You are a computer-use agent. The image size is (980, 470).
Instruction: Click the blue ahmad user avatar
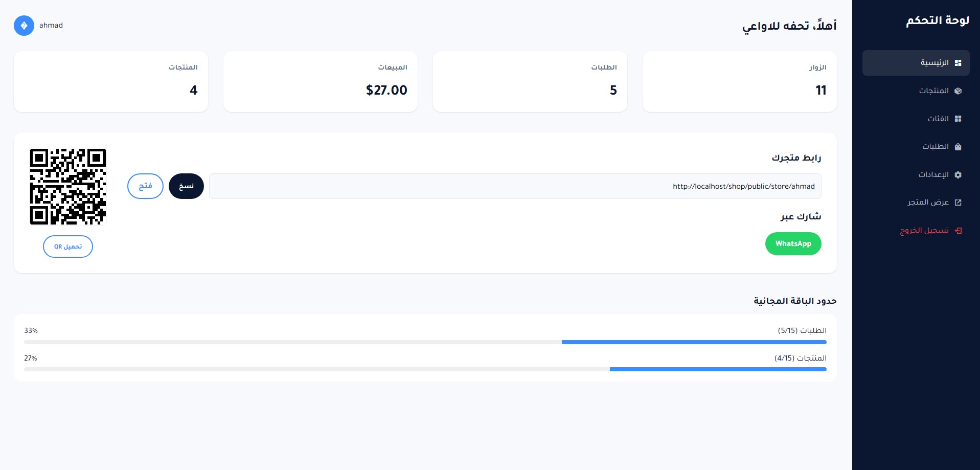click(24, 26)
